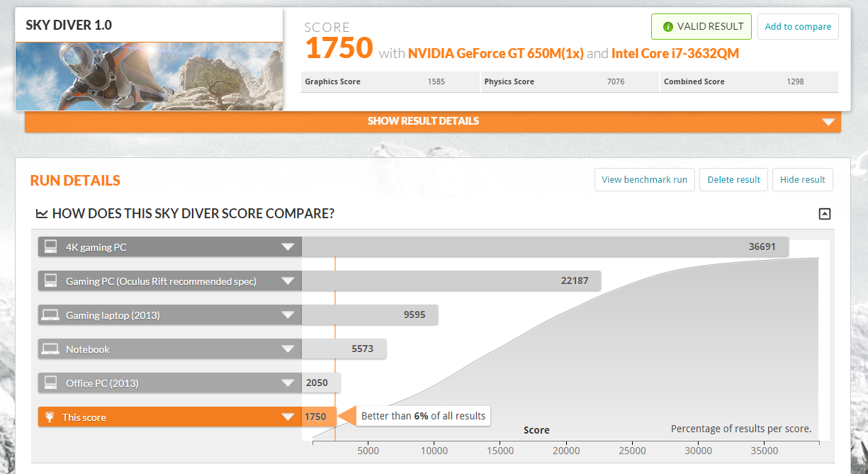
Task: Click the 35000 label on the score axis
Action: pos(765,451)
